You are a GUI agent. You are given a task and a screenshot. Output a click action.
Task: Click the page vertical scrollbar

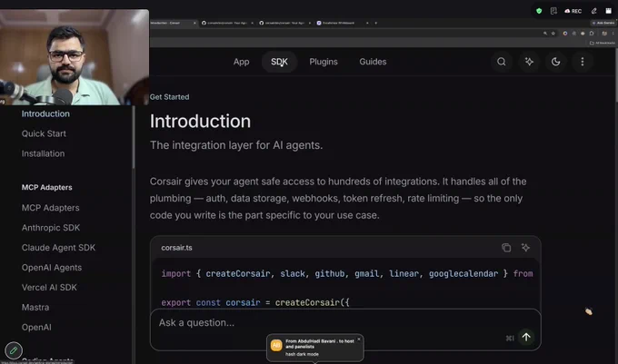tap(615, 74)
